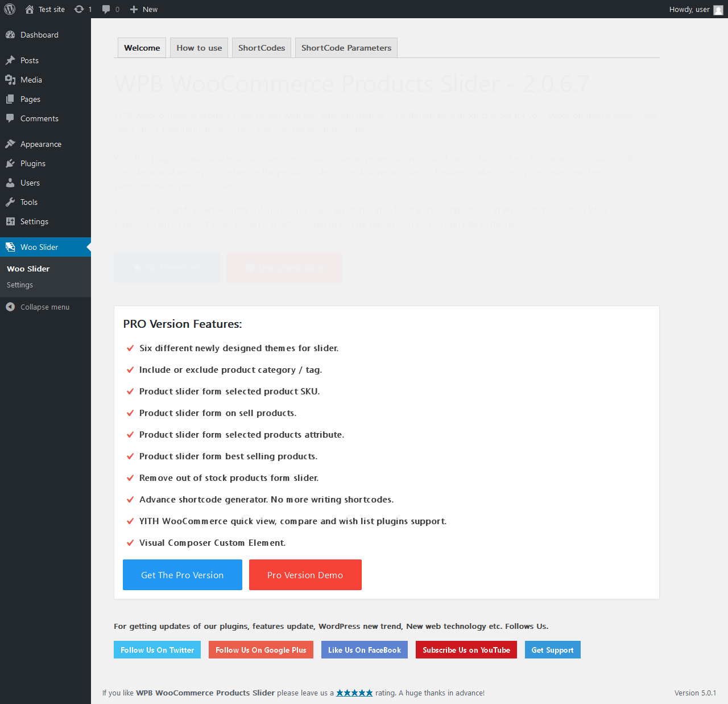Click Like Us On FaceBook
Viewport: 728px width, 704px height.
[365, 650]
